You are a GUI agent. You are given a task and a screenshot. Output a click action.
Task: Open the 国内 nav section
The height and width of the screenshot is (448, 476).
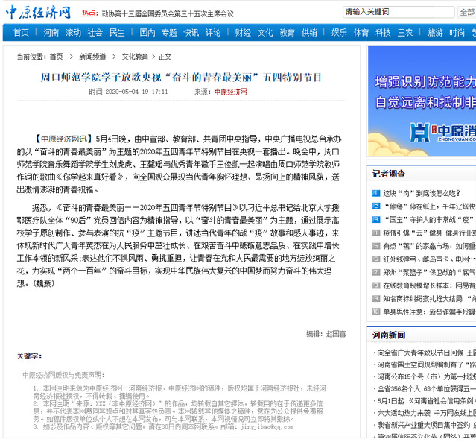(x=147, y=33)
